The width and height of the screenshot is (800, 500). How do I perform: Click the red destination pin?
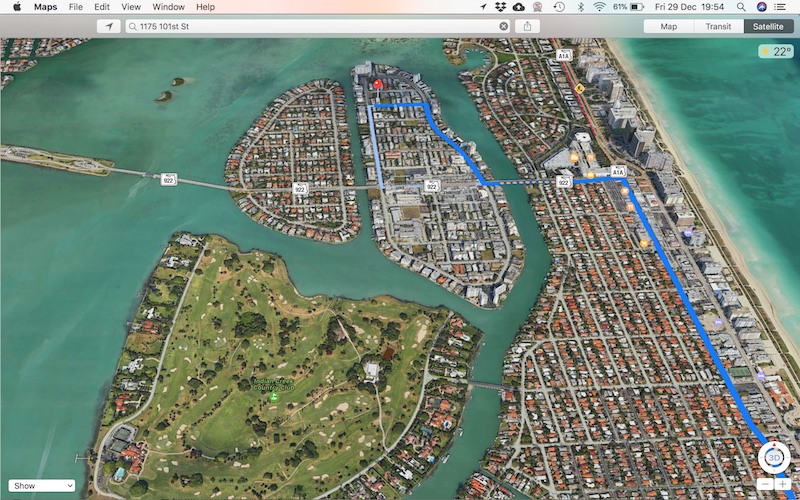click(378, 86)
